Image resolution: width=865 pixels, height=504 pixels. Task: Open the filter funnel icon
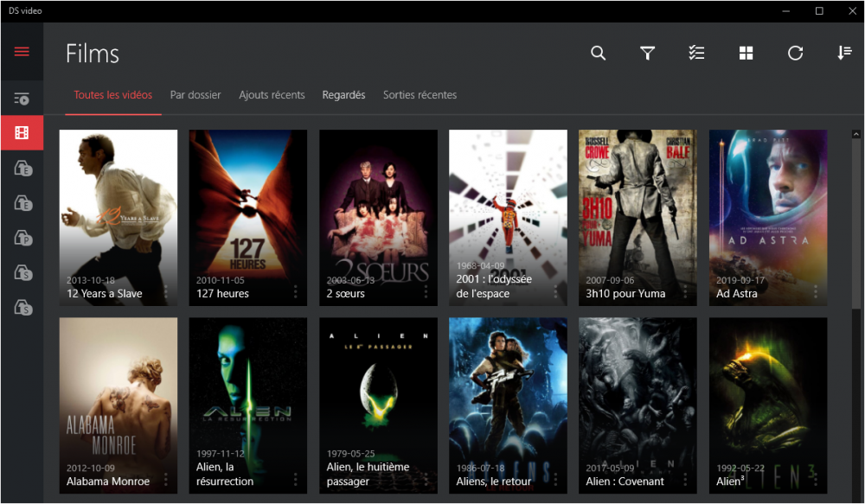(647, 54)
